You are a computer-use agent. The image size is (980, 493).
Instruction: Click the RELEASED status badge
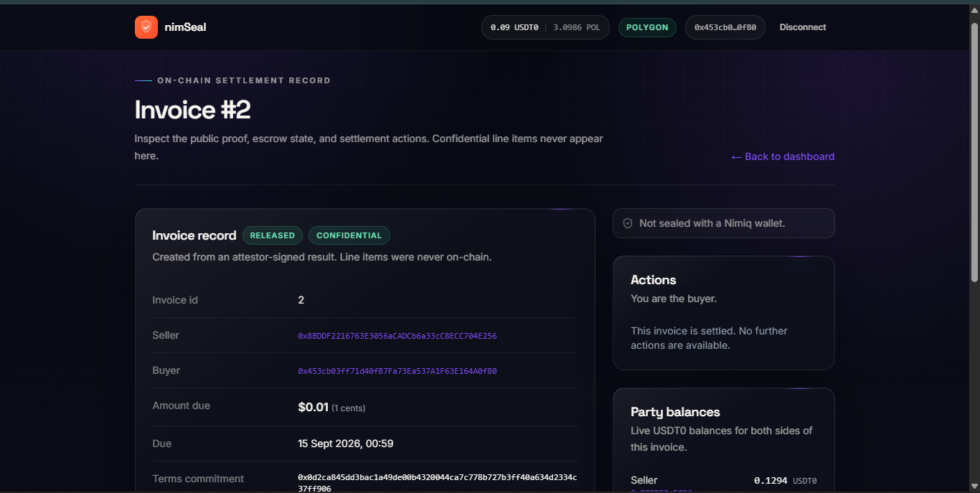click(273, 235)
